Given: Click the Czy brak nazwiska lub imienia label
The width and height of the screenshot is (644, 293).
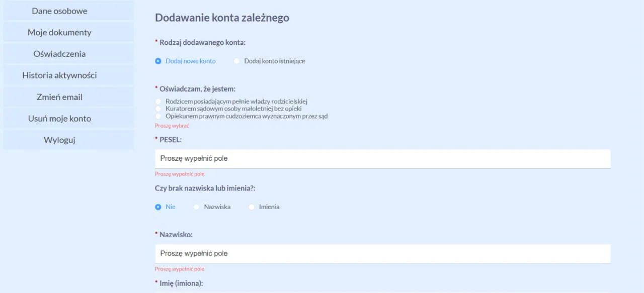Looking at the screenshot, I should tap(205, 188).
